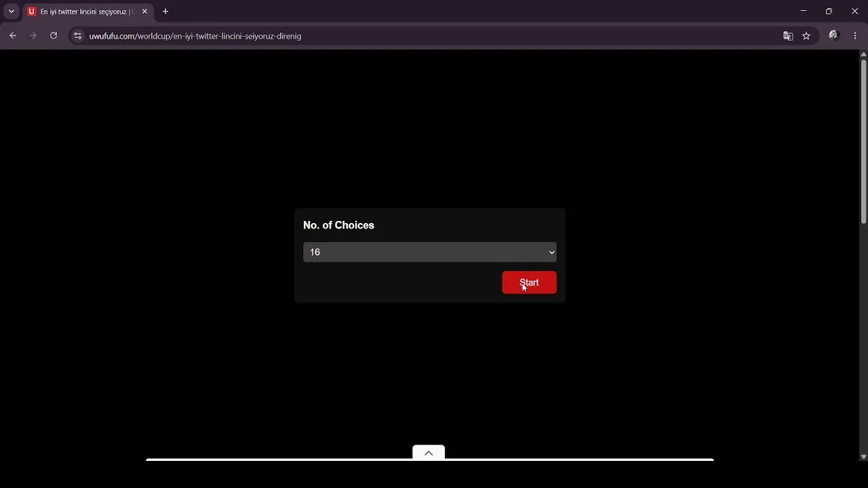The height and width of the screenshot is (488, 868).
Task: Open the No. of Choices dropdown showing 16
Action: click(x=430, y=252)
